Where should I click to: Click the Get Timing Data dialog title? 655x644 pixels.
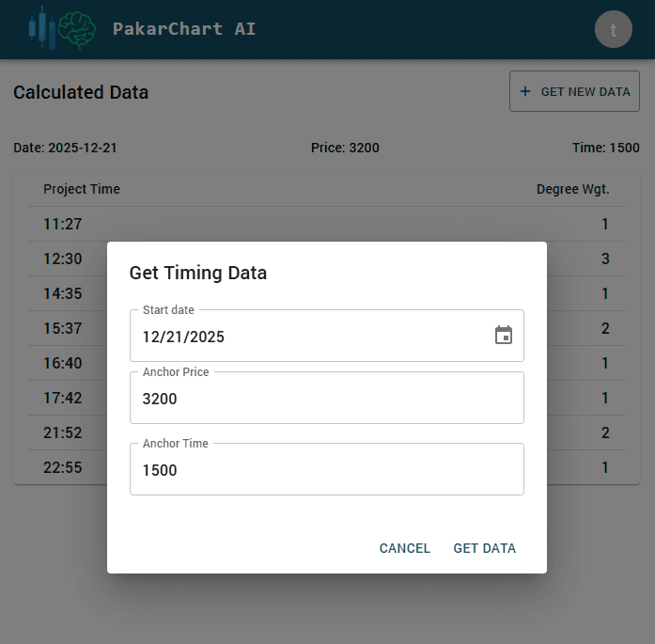click(x=198, y=273)
